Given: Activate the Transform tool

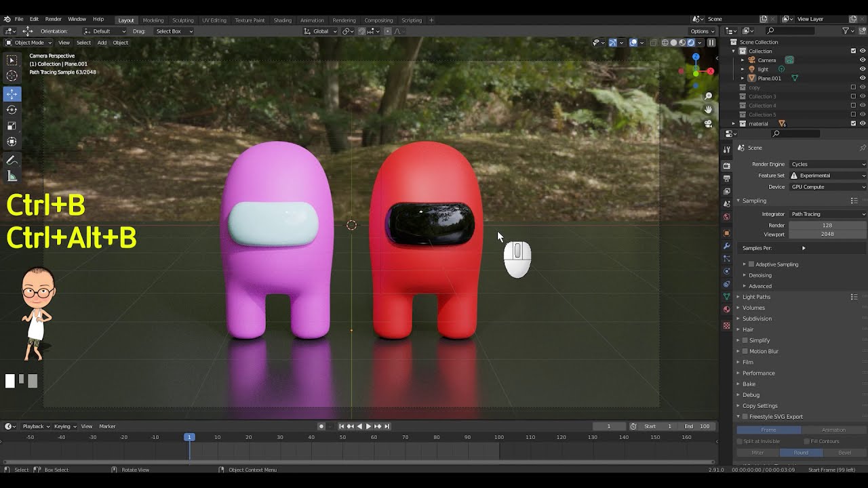Looking at the screenshot, I should click(x=12, y=142).
